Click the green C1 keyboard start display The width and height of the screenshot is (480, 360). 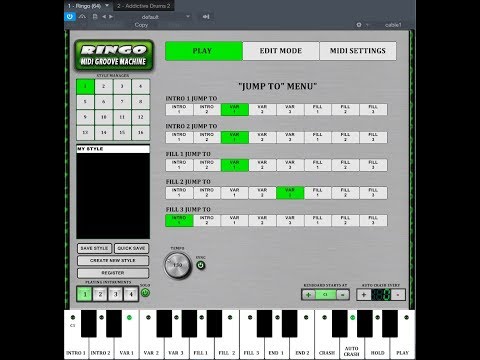point(325,295)
